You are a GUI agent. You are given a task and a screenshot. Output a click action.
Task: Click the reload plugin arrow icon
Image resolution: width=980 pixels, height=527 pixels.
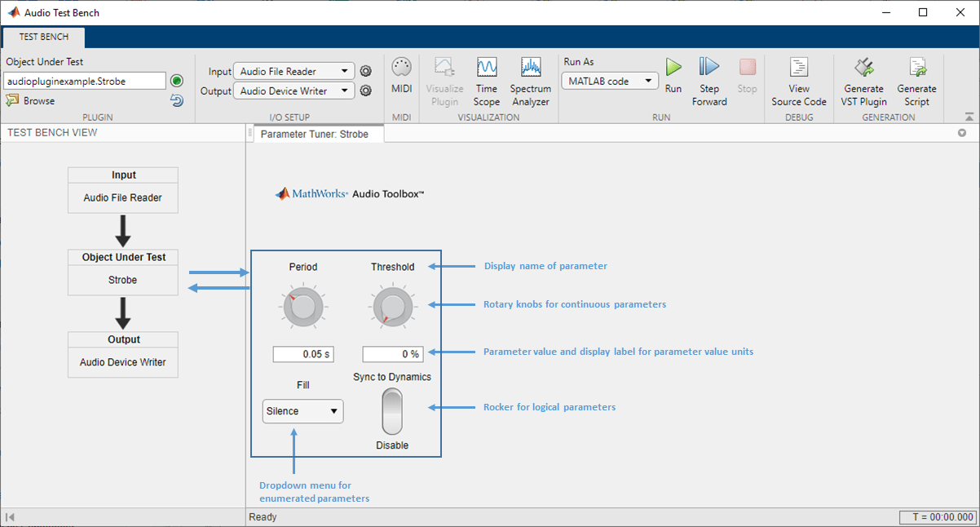click(176, 100)
